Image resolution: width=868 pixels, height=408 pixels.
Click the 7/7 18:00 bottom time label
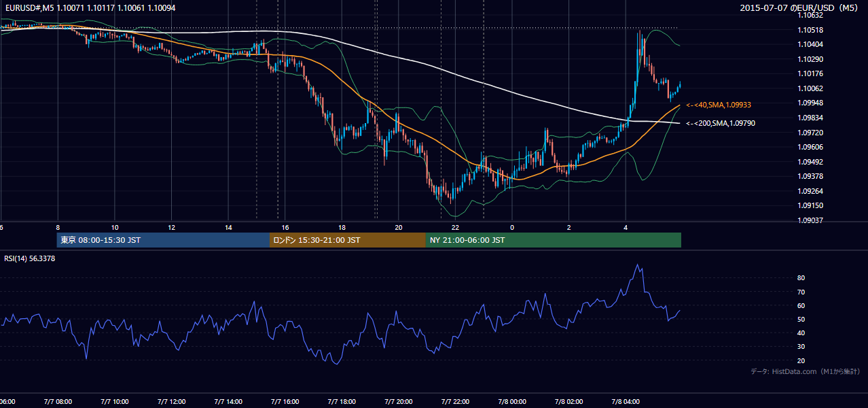342,402
